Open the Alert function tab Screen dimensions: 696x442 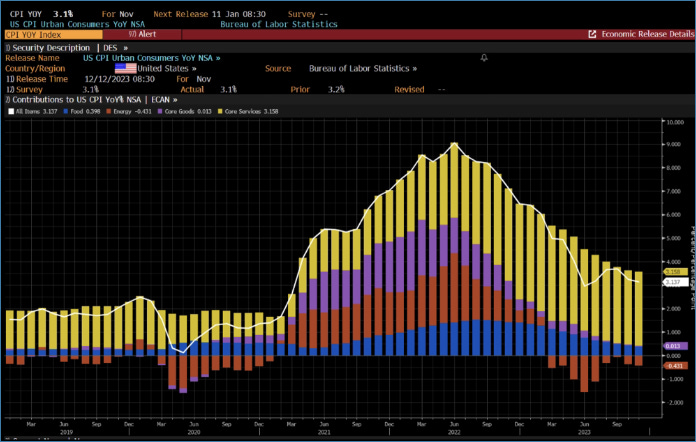pyautogui.click(x=142, y=34)
